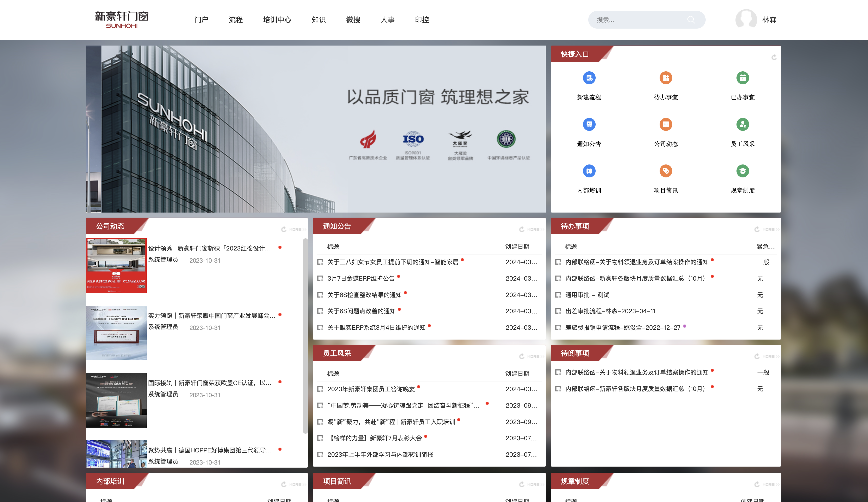
Task: Click the icon box before 2023年新豪轩集团员工答谢晚宴
Action: point(320,389)
